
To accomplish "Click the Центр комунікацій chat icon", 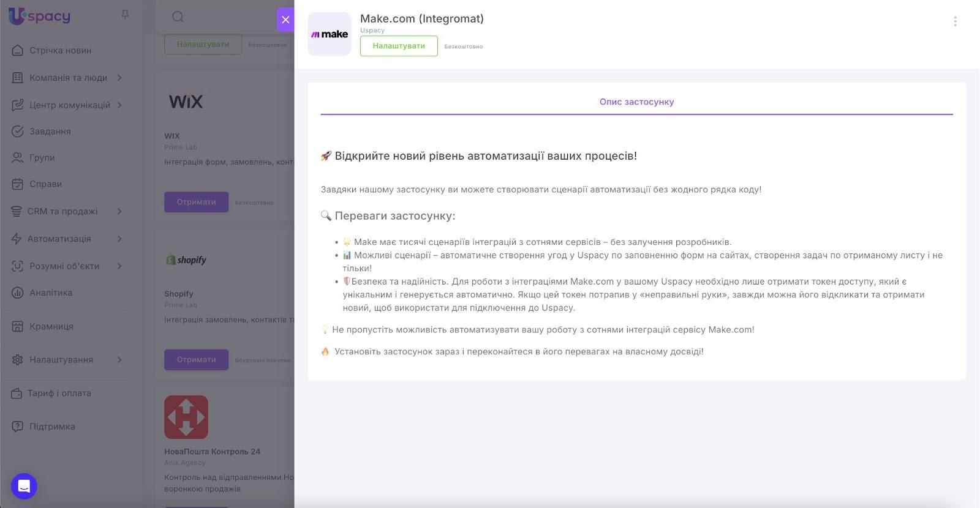I will tap(18, 105).
